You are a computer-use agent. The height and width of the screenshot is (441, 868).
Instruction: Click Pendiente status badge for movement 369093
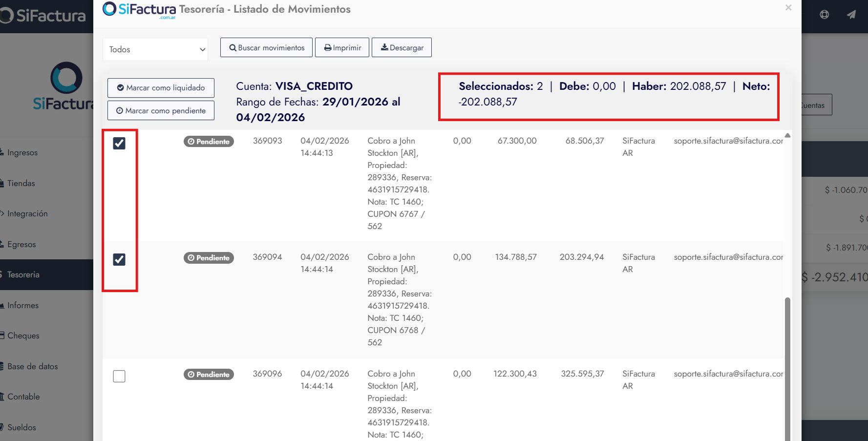pos(209,142)
